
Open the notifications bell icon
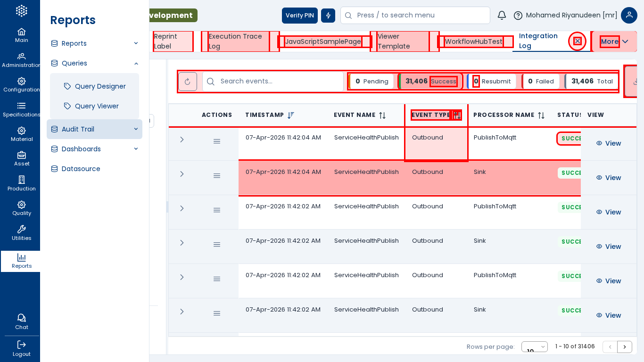coord(502,16)
